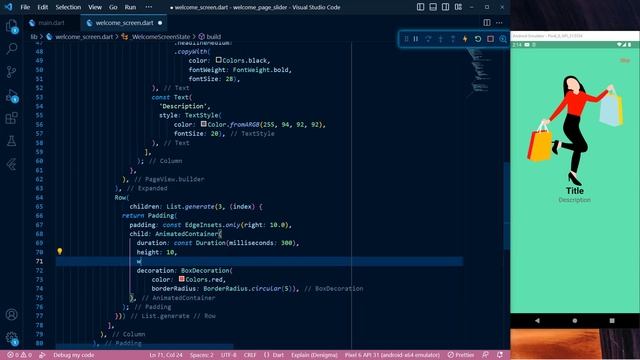
Task: Toggle the Panel layout button
Action: coord(433,7)
